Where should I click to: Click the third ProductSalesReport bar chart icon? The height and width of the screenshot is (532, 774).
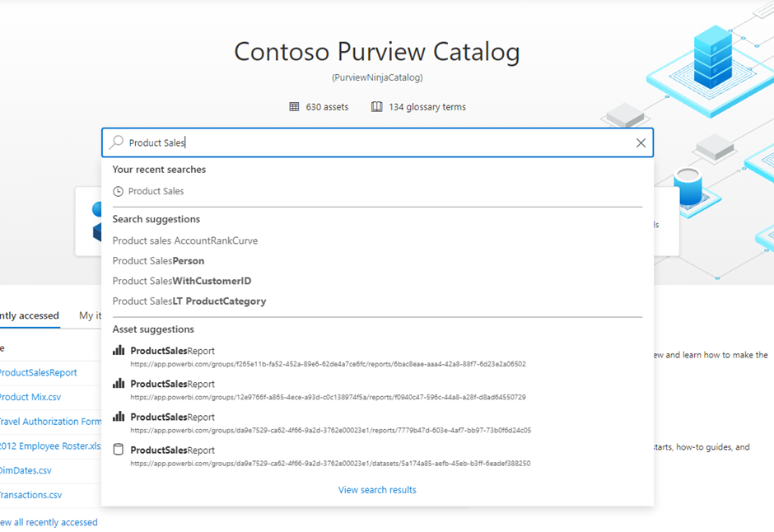click(x=119, y=417)
